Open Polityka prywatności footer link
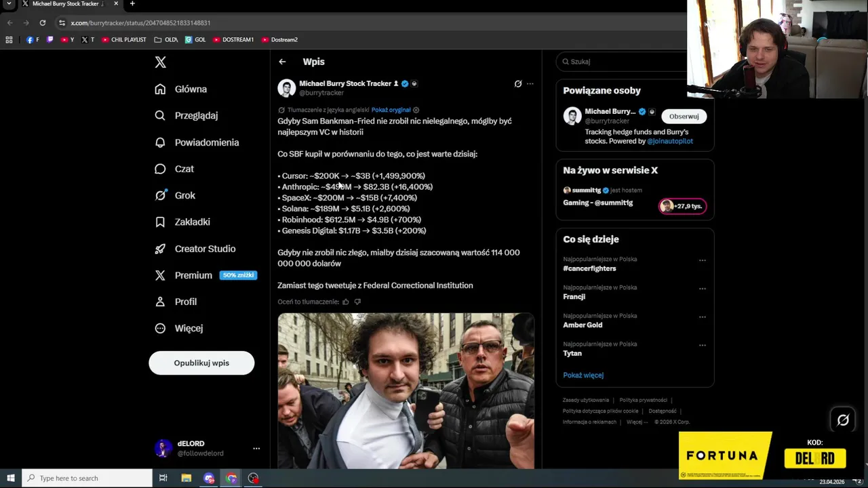868x488 pixels. [x=643, y=400]
